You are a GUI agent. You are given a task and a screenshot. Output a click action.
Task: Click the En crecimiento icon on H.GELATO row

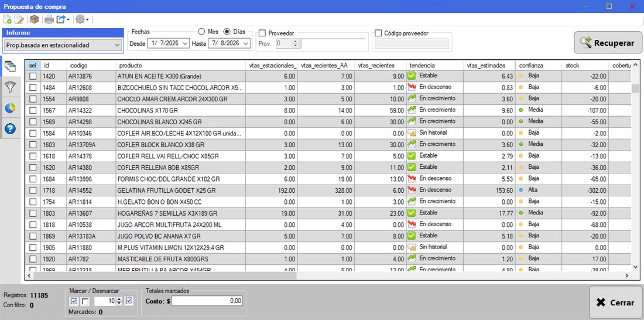(412, 202)
